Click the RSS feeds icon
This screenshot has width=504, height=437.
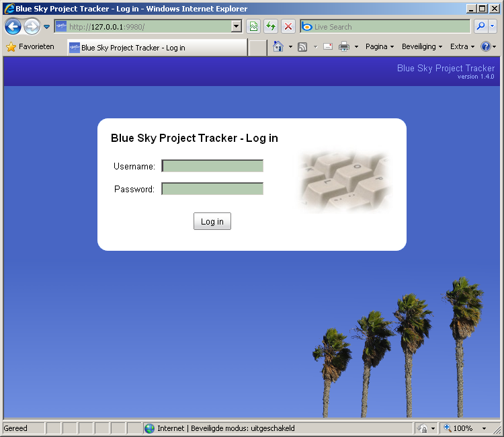(302, 47)
